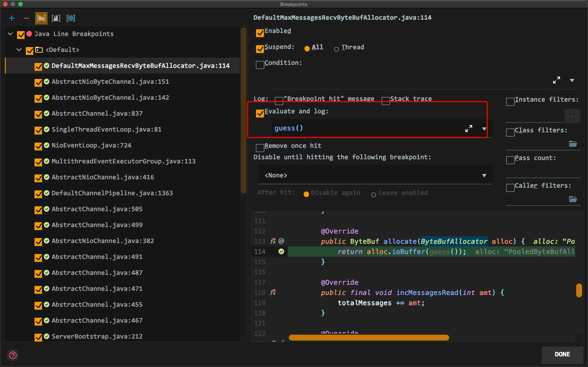The width and height of the screenshot is (588, 367).
Task: Enable "Breakpoint hit" message logging
Action: tap(279, 101)
